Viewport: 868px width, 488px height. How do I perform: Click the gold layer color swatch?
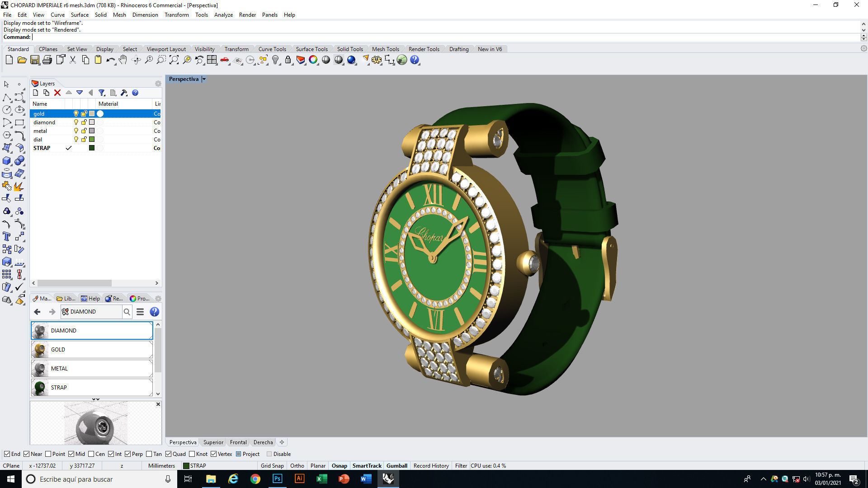pyautogui.click(x=92, y=113)
